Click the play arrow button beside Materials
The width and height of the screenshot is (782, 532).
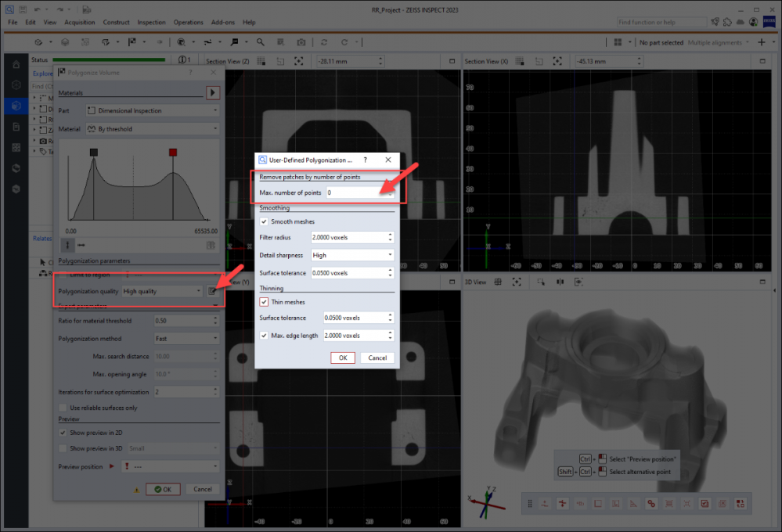click(x=212, y=92)
